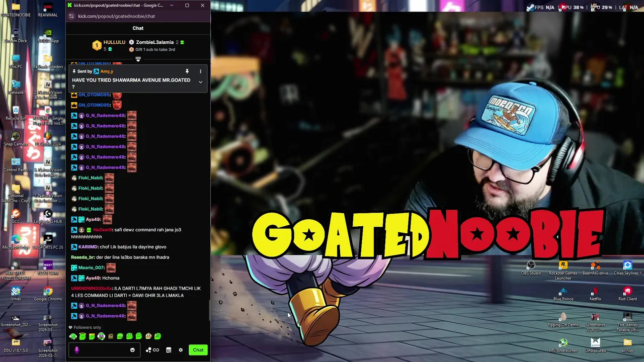Unpin the pinned message via pin icon
Viewport: 644px width, 362px height.
click(187, 71)
